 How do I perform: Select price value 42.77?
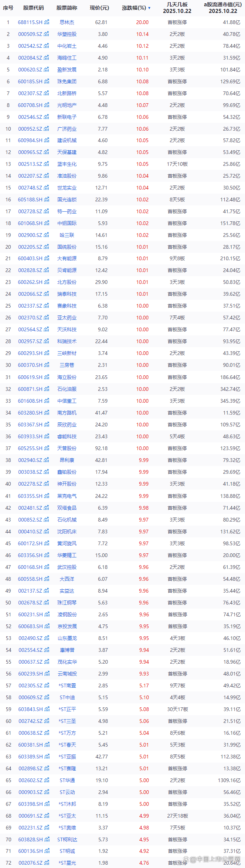[x=101, y=757]
